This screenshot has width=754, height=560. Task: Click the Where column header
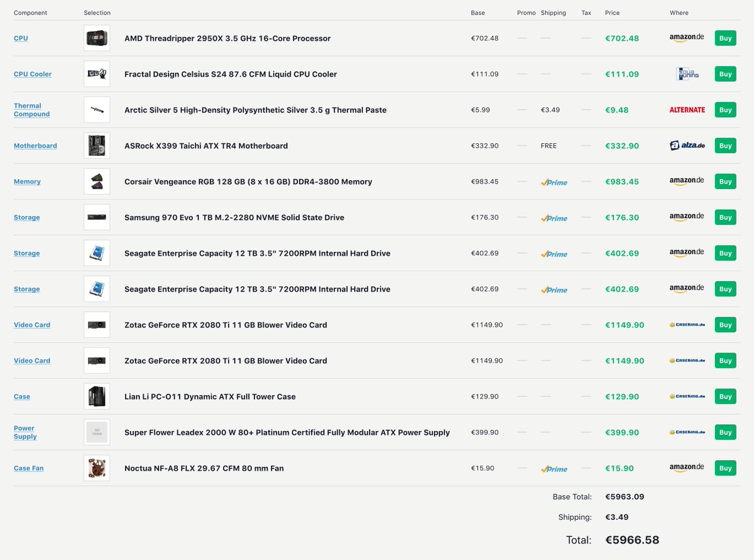(679, 13)
